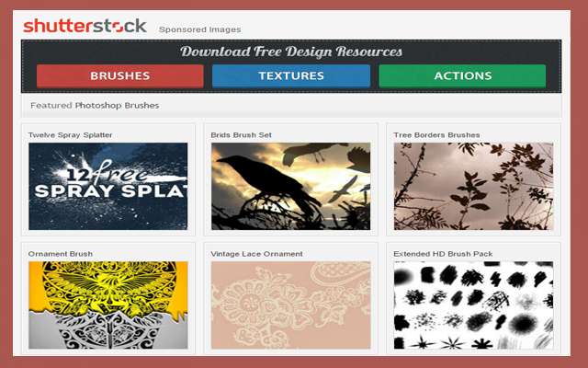The height and width of the screenshot is (368, 588).
Task: Open the BRUSHES category button
Action: [x=120, y=75]
